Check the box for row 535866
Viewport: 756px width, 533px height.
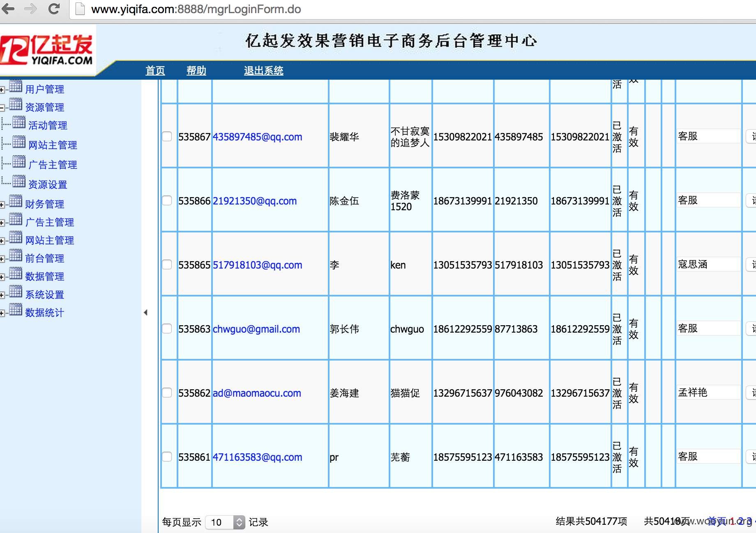click(x=167, y=200)
